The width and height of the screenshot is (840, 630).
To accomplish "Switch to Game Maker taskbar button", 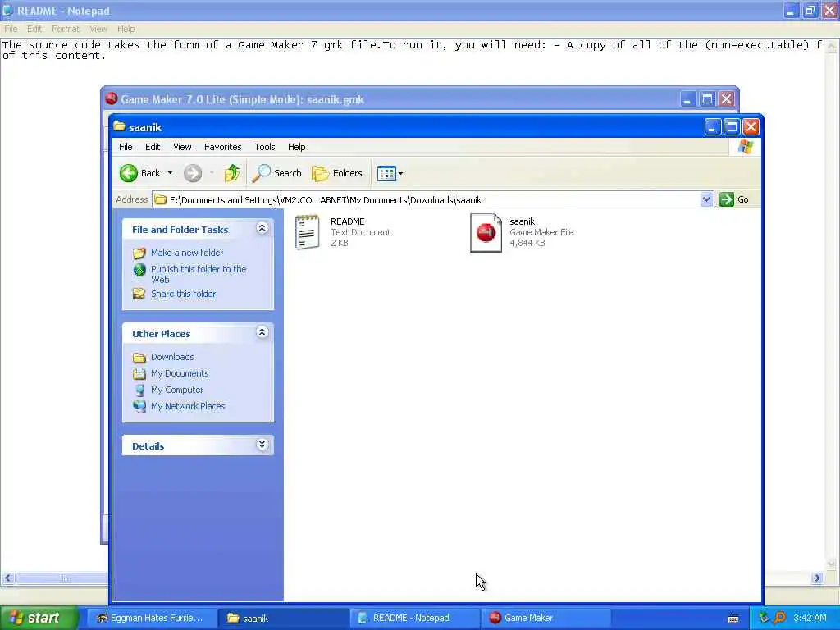I will point(546,619).
